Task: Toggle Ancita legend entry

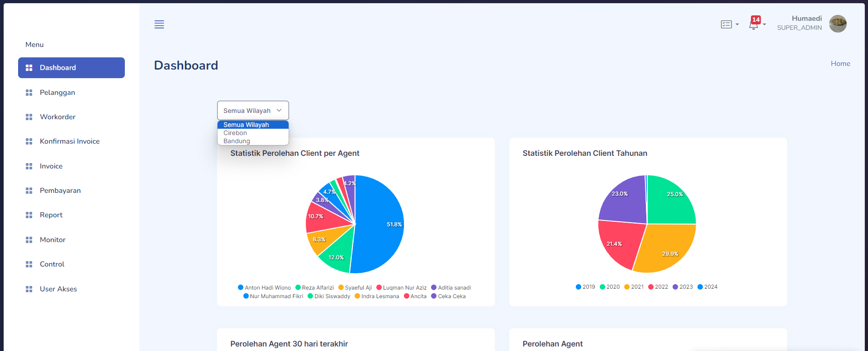Action: (415, 296)
